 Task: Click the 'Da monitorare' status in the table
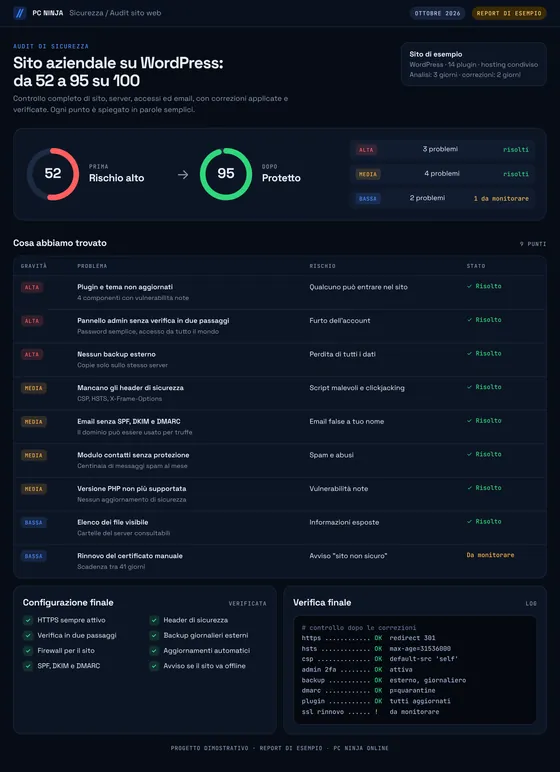pos(491,555)
